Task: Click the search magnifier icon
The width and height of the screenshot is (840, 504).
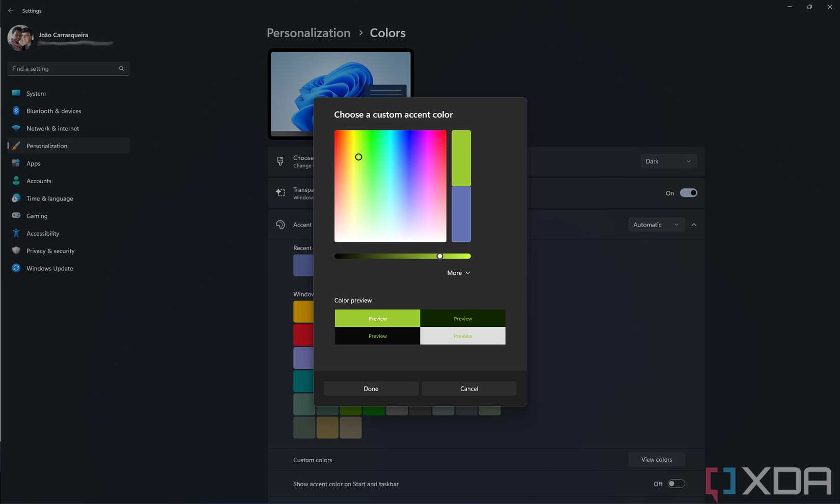Action: click(121, 69)
